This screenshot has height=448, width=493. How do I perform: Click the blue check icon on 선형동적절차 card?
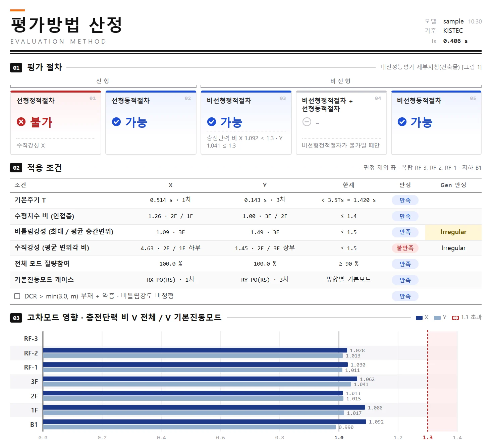tap(116, 122)
